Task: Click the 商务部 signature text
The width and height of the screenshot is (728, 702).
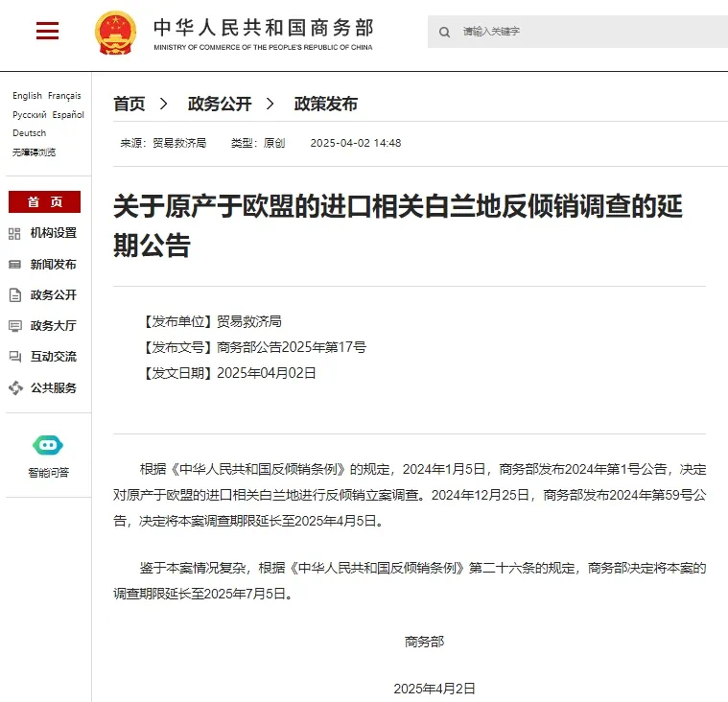Action: pos(424,642)
